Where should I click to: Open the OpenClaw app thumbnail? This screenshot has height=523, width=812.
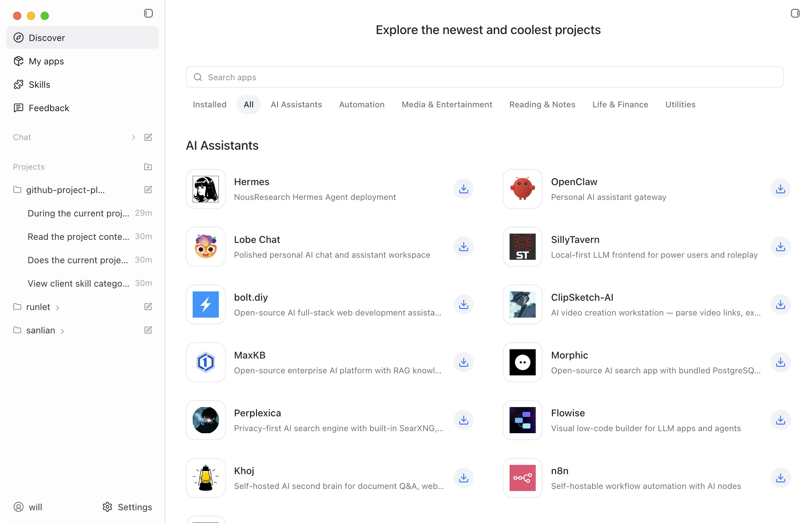(523, 189)
